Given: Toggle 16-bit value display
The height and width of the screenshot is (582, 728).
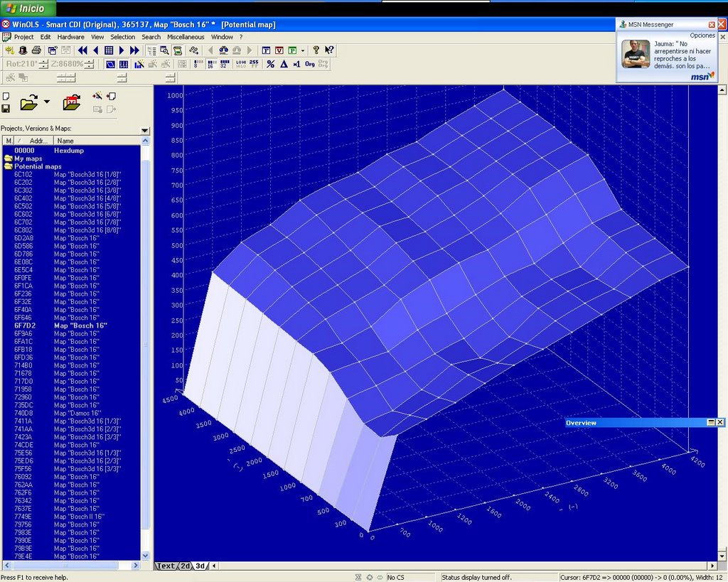Looking at the screenshot, I should pos(211,64).
